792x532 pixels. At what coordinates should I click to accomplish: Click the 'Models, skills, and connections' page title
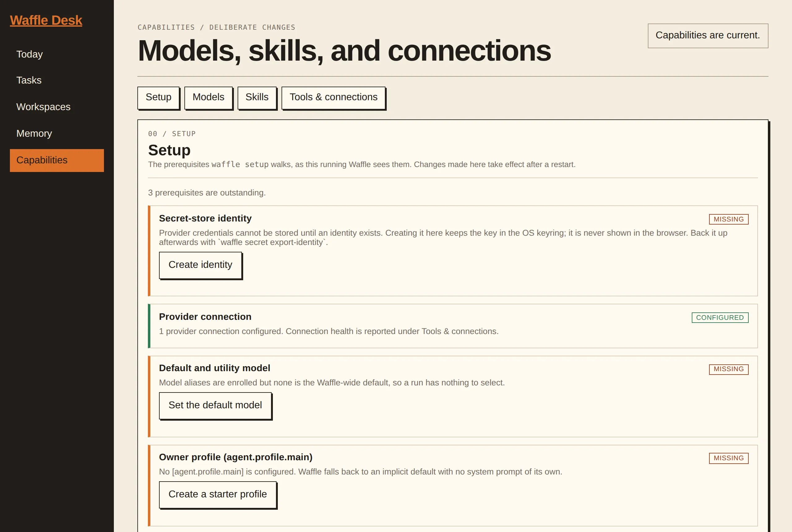pos(344,50)
